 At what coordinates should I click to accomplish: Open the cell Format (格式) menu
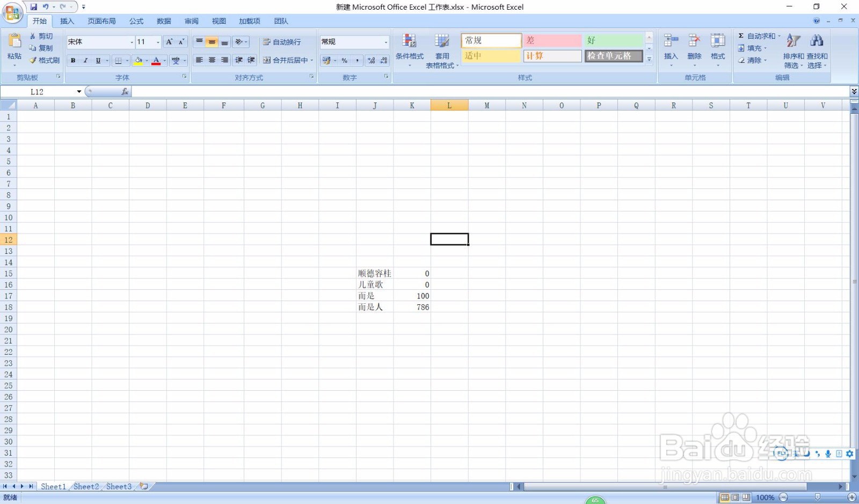tap(718, 50)
